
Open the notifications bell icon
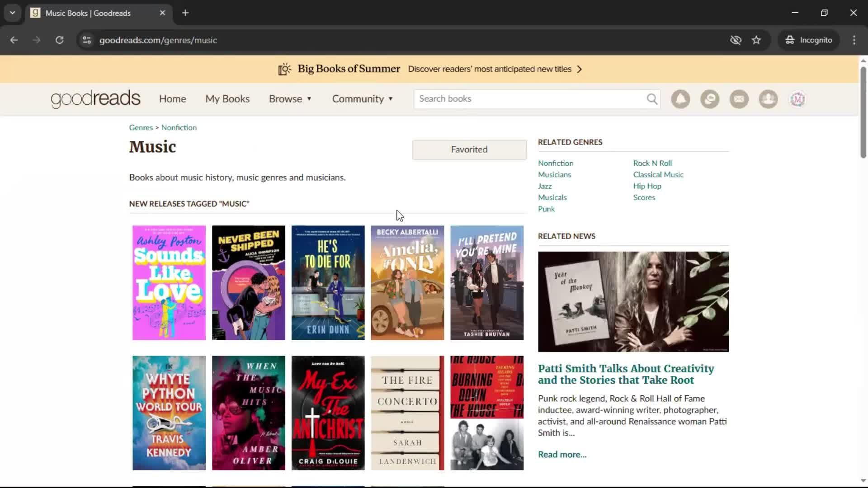[680, 99]
